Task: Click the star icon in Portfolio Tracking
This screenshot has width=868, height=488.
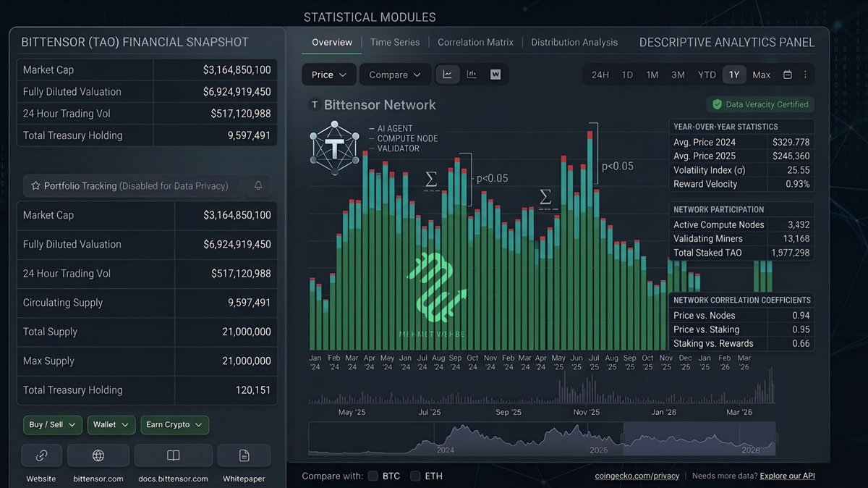Action: pyautogui.click(x=35, y=186)
